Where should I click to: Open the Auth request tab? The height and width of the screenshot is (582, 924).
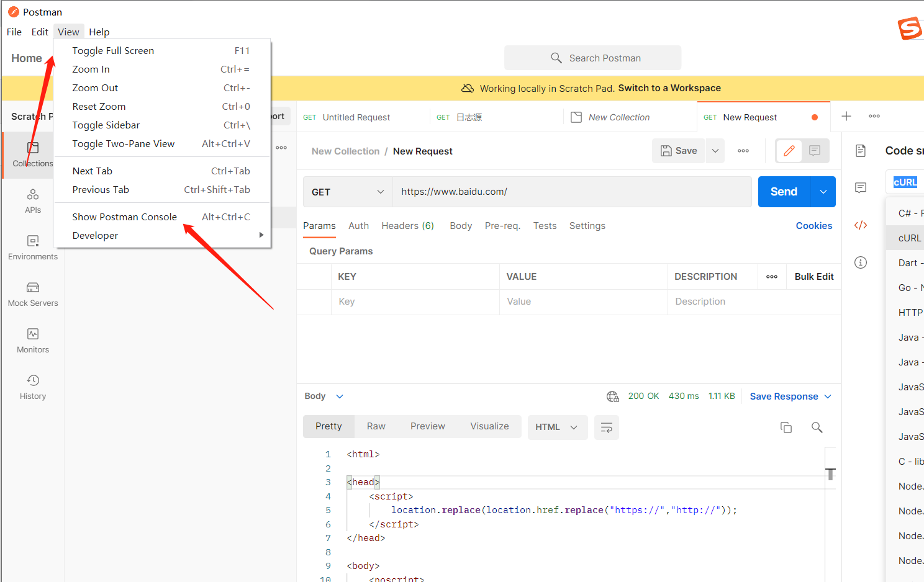pyautogui.click(x=359, y=226)
